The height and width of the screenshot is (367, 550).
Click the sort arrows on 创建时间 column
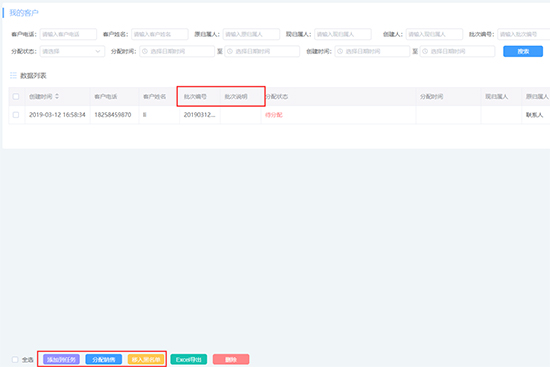click(57, 96)
